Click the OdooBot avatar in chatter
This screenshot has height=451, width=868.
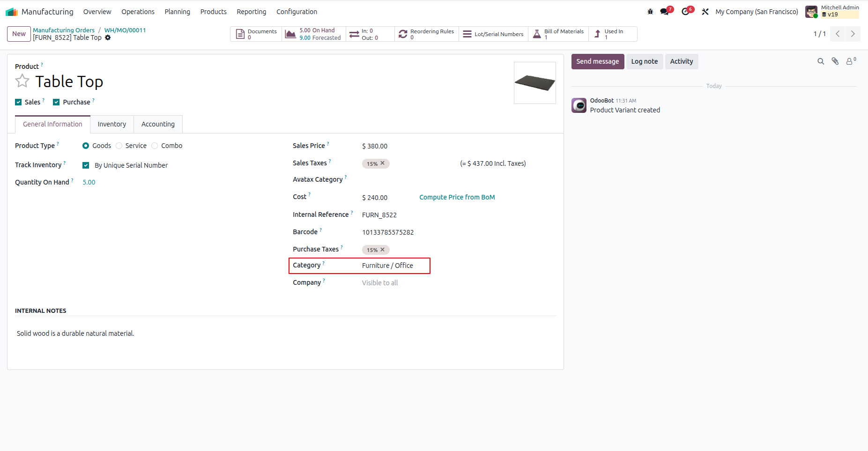(x=579, y=105)
